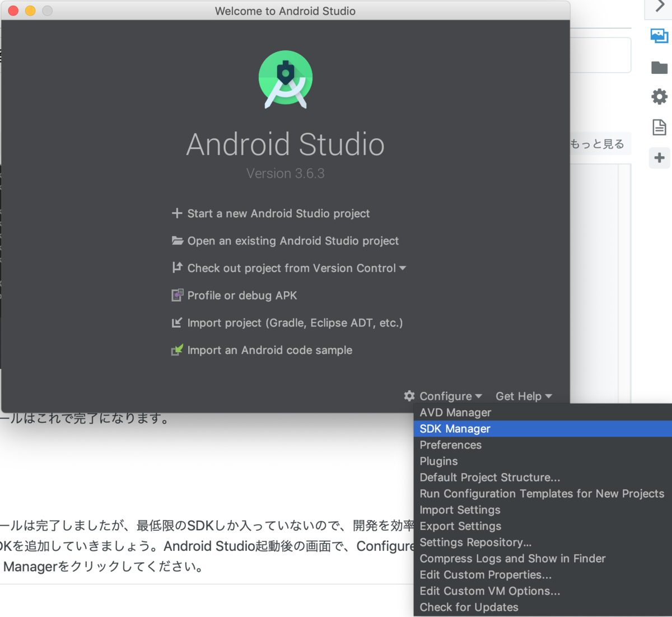
Task: Click the settings gear in the right sidebar
Action: pyautogui.click(x=659, y=96)
